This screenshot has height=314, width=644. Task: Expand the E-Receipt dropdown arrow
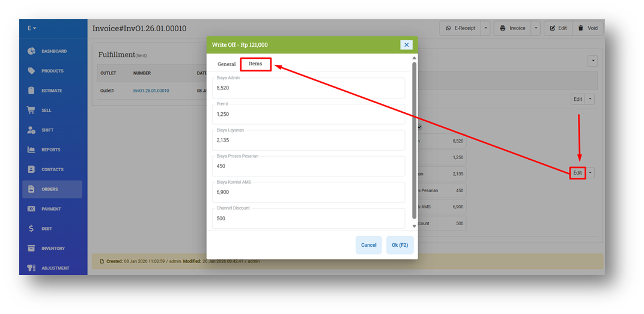485,28
